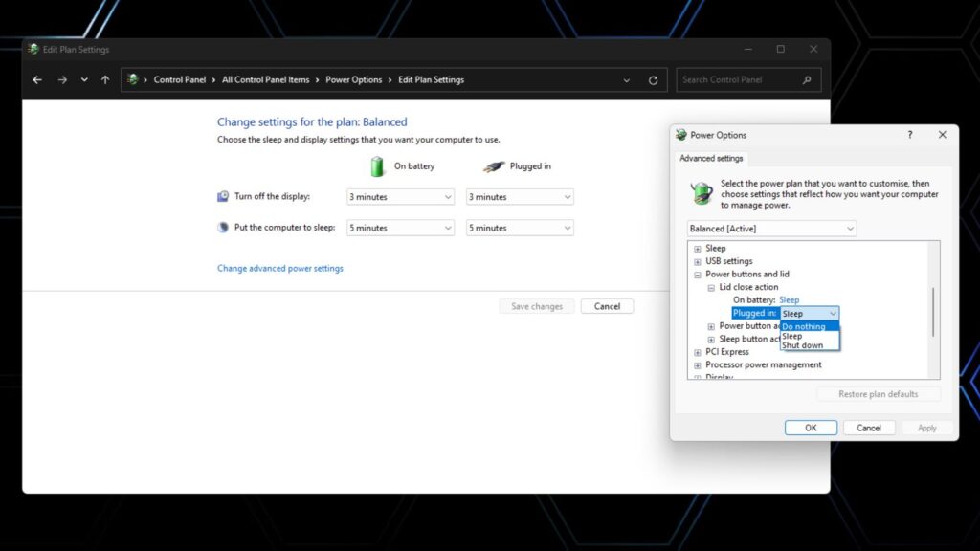Click Power Options in the breadcrumb path
This screenshot has height=551, width=980.
coord(353,80)
